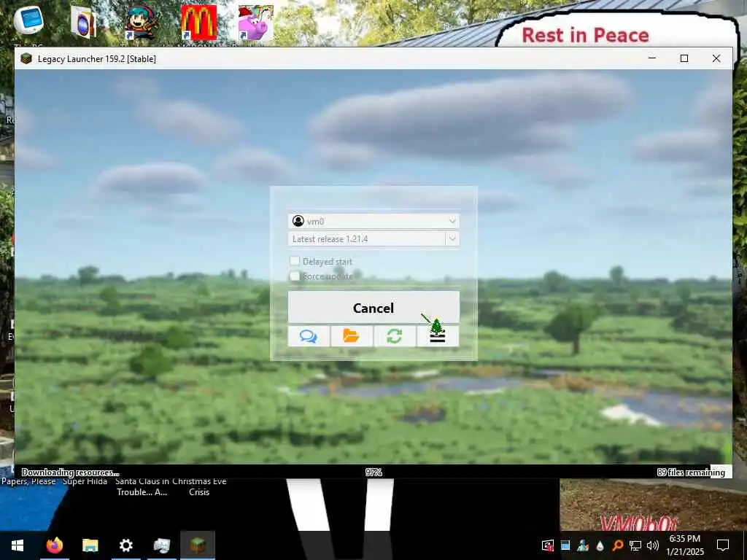Click the 'Legacy Launcher 159.2 [Stable]' title text
Viewport: 747px width, 560px height.
click(x=97, y=59)
